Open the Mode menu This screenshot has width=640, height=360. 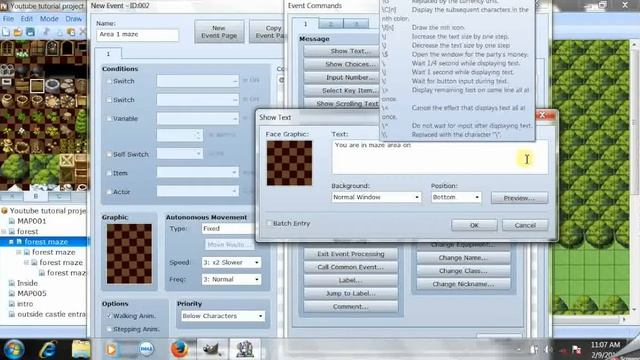[x=49, y=19]
